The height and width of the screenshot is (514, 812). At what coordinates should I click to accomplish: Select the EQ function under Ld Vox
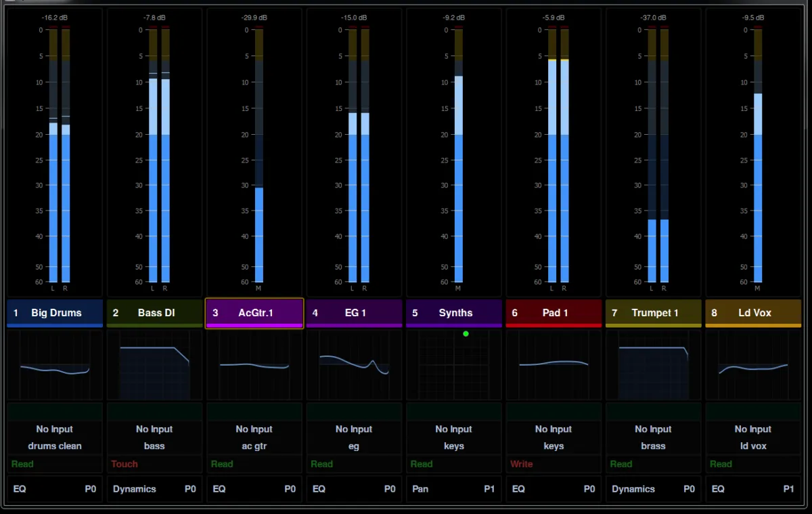pos(718,489)
